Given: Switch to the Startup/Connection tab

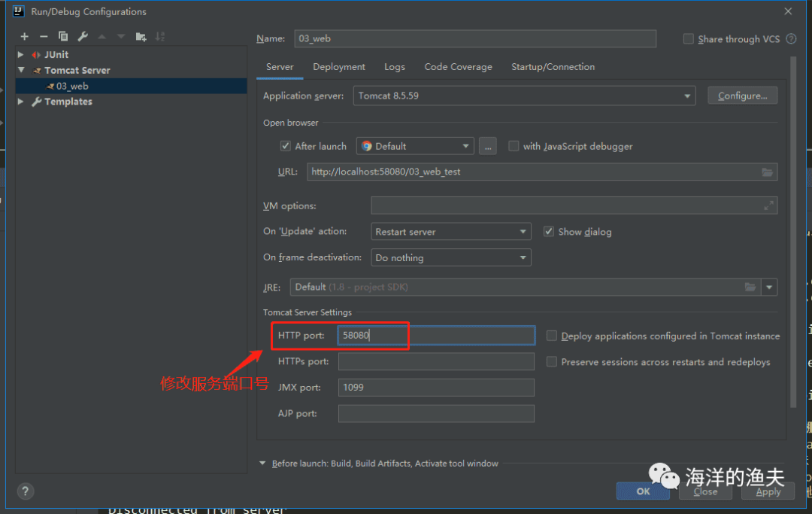Looking at the screenshot, I should (x=553, y=67).
